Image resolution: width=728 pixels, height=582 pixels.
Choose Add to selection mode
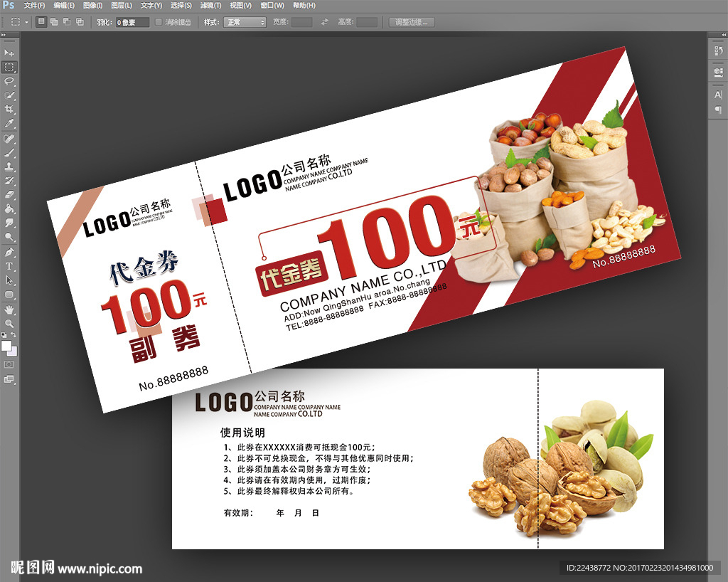(54, 22)
